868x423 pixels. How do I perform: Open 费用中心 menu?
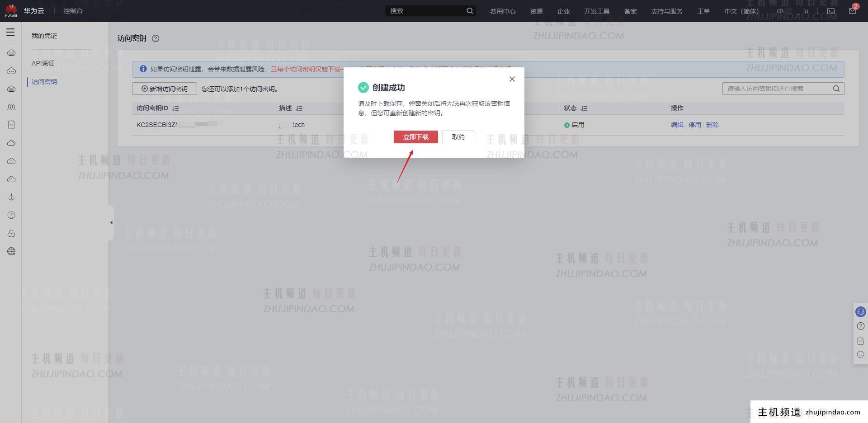(x=503, y=11)
